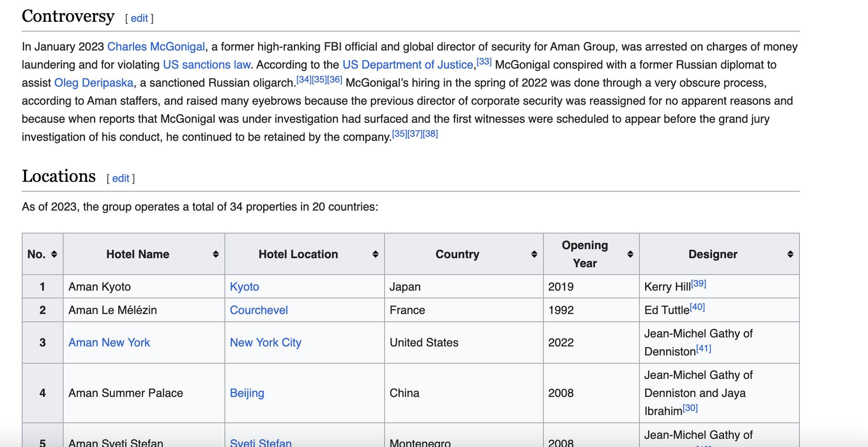The height and width of the screenshot is (447, 868).
Task: Click the 2022 opening year cell
Action: tap(591, 342)
